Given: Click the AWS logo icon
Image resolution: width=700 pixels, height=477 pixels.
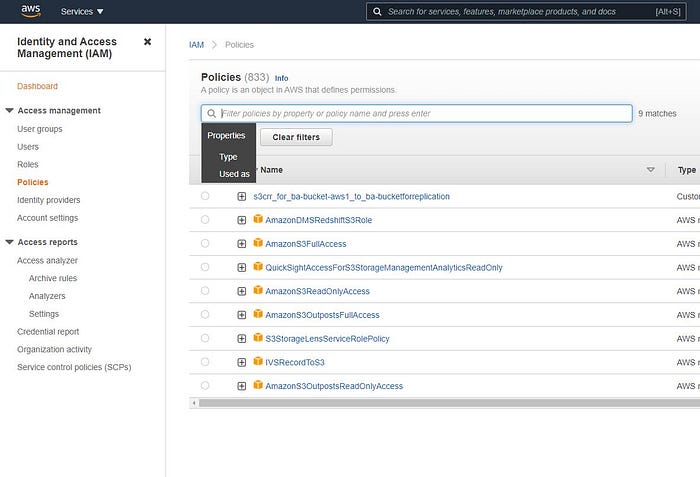Looking at the screenshot, I should point(30,11).
